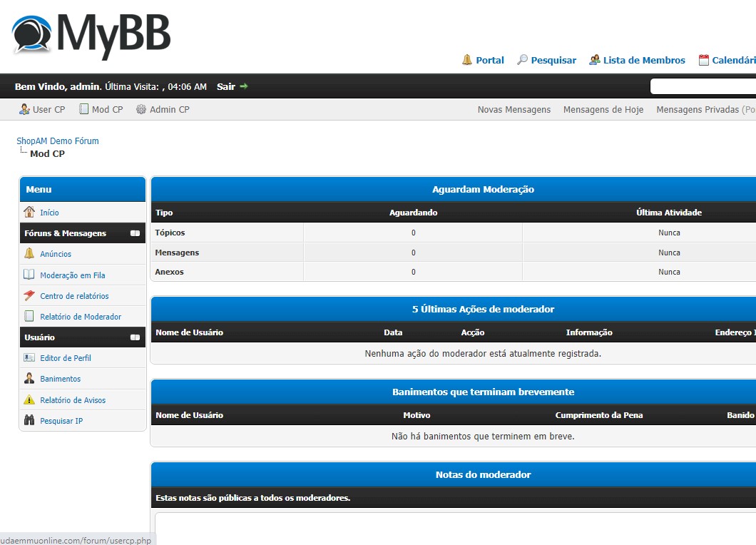
Task: Click the Relatório de Avisos warning icon
Action: (x=29, y=399)
